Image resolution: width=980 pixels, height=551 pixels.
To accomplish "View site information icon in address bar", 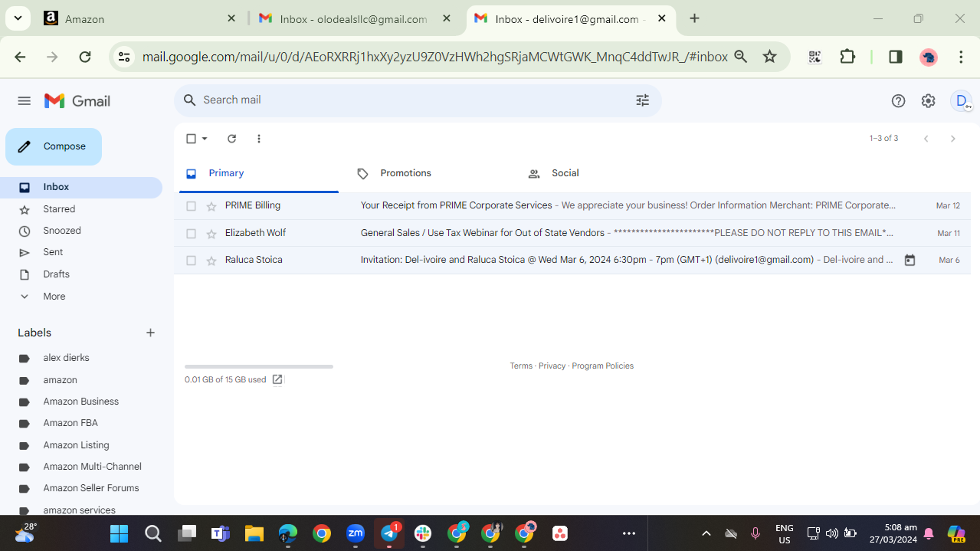I will [124, 57].
